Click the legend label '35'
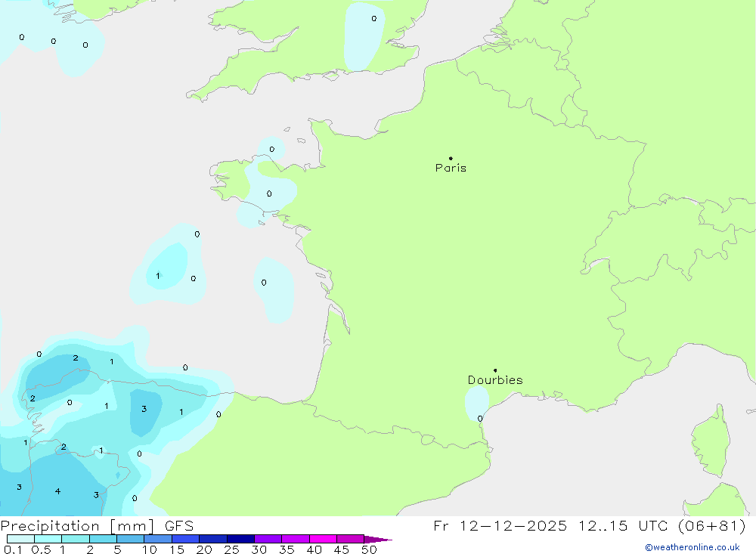This screenshot has width=756, height=554. (287, 549)
